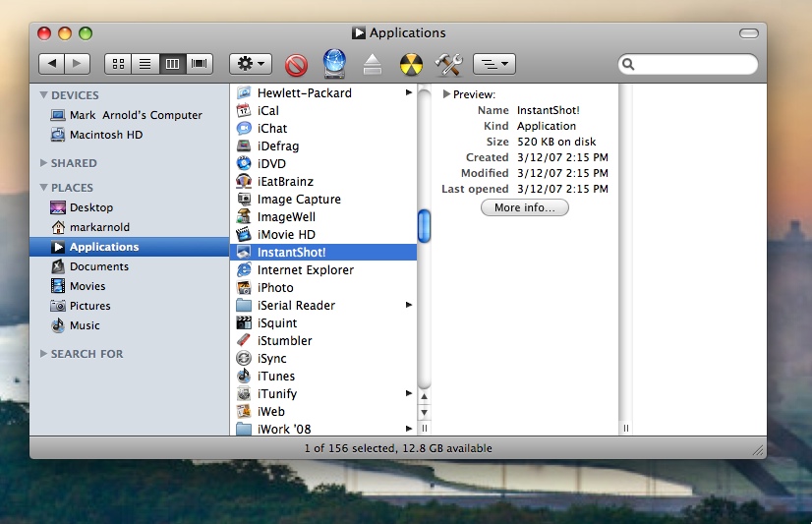
Task: Click the iStumbler icon
Action: tap(244, 340)
